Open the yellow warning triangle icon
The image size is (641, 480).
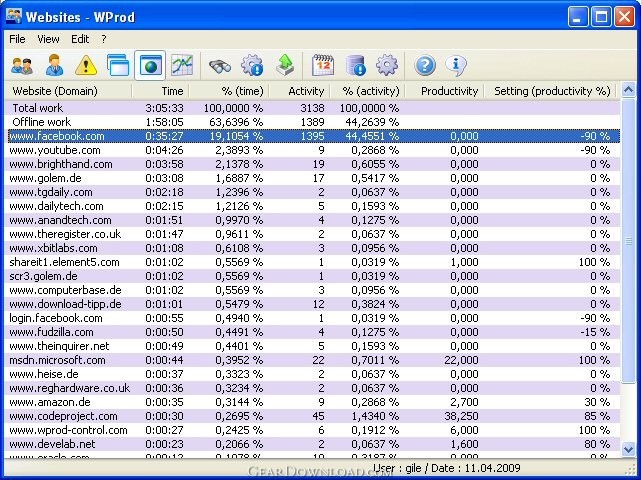tap(86, 65)
